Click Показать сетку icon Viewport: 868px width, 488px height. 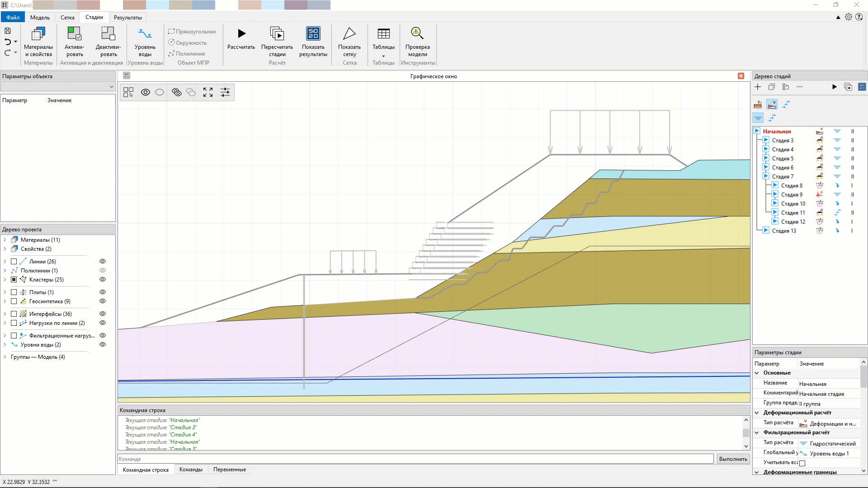349,34
